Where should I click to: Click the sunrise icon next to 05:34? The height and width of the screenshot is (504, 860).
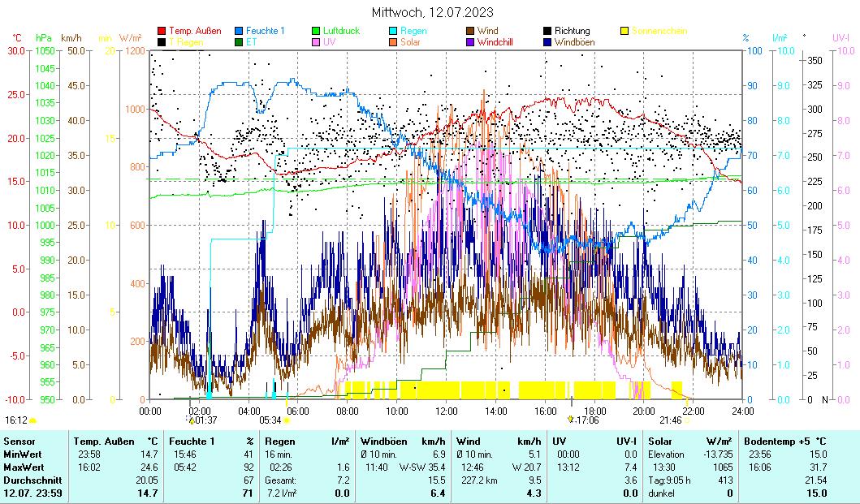(x=287, y=420)
